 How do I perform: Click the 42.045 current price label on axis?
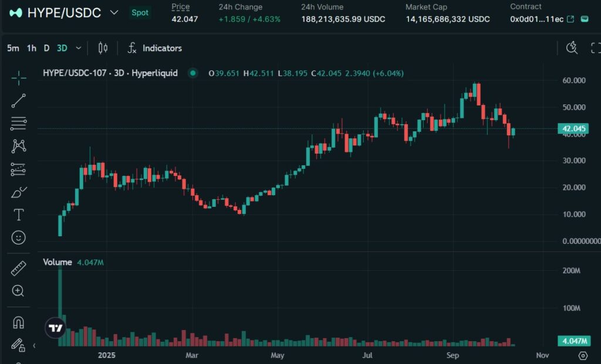(x=574, y=129)
